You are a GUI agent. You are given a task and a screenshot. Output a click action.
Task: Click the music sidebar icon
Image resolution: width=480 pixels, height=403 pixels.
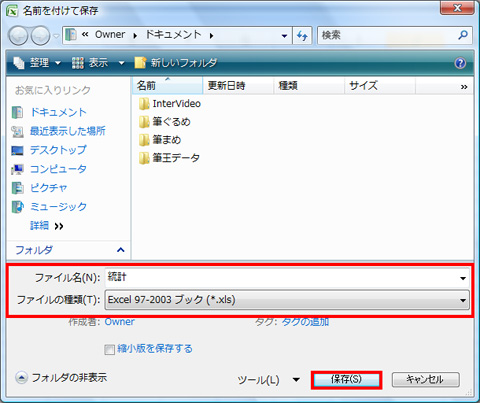(x=17, y=207)
